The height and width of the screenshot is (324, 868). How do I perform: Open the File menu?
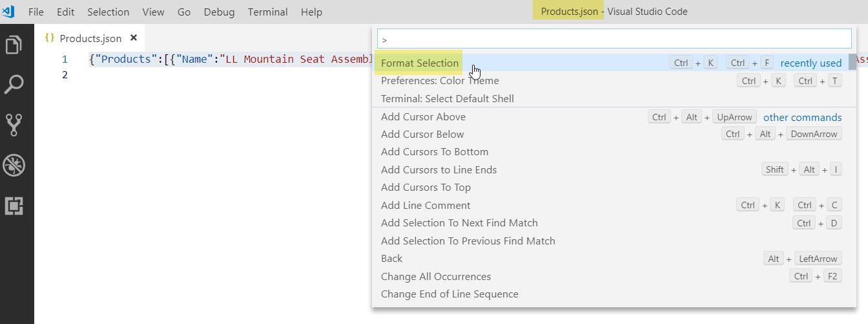36,12
